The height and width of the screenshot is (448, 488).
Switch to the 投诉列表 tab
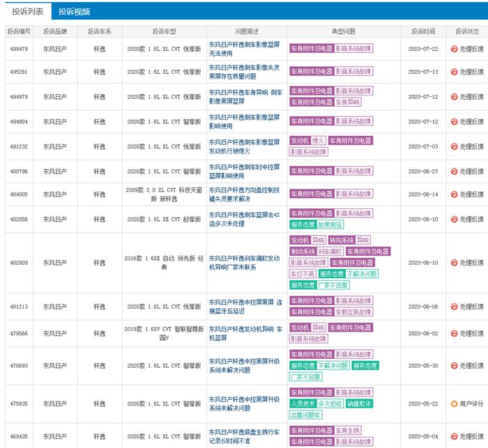click(x=28, y=12)
